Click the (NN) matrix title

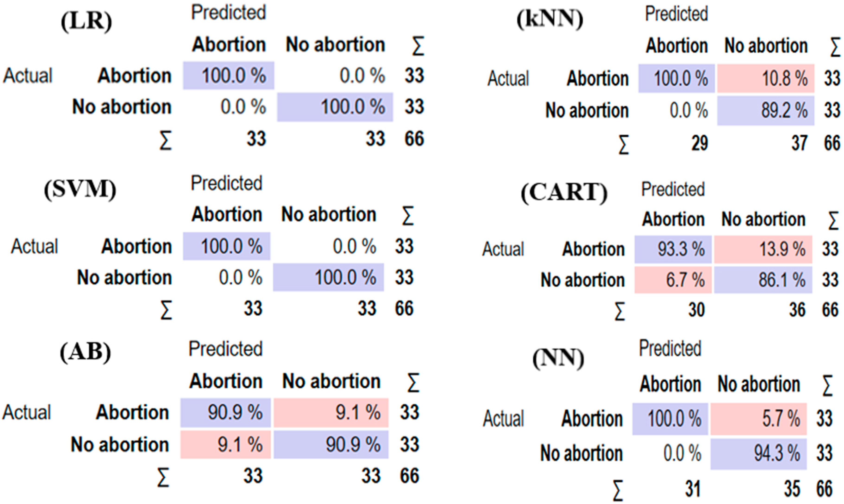pos(558,359)
